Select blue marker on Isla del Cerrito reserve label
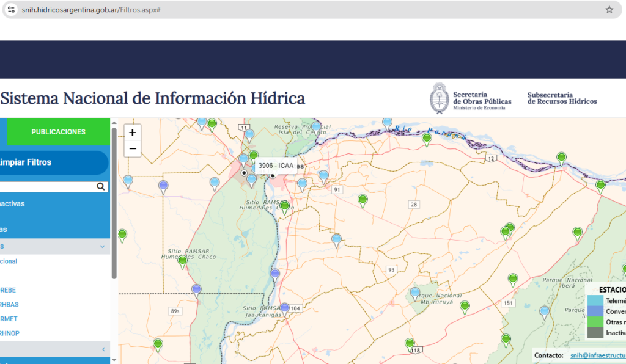This screenshot has width=626, height=364. 316,128
